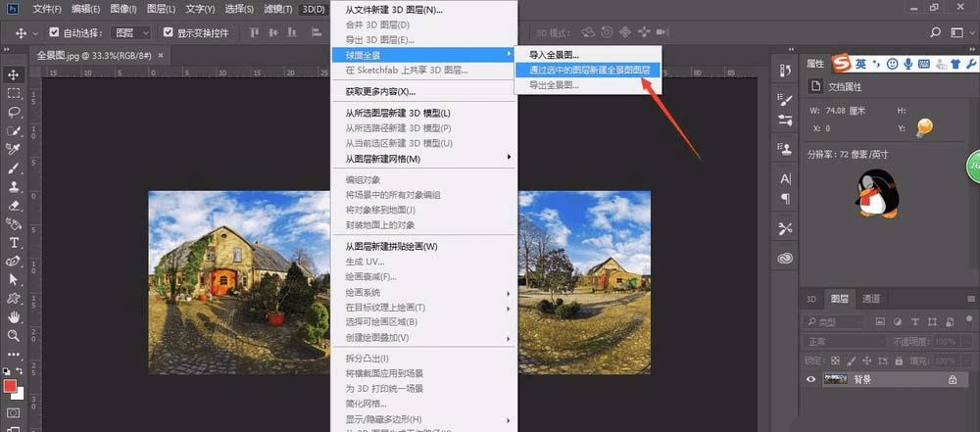Open the Layers panel flyout menu
The image size is (980, 432).
pyautogui.click(x=971, y=299)
